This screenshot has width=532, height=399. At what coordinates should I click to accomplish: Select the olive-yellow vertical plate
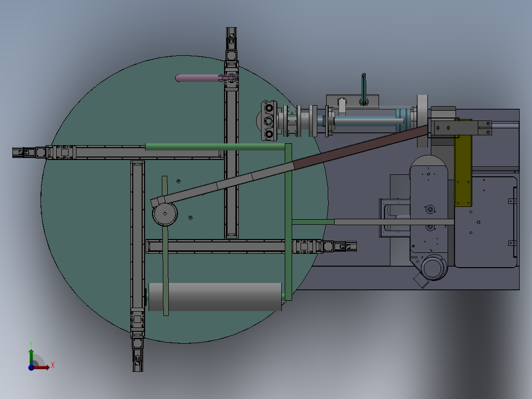click(x=463, y=163)
